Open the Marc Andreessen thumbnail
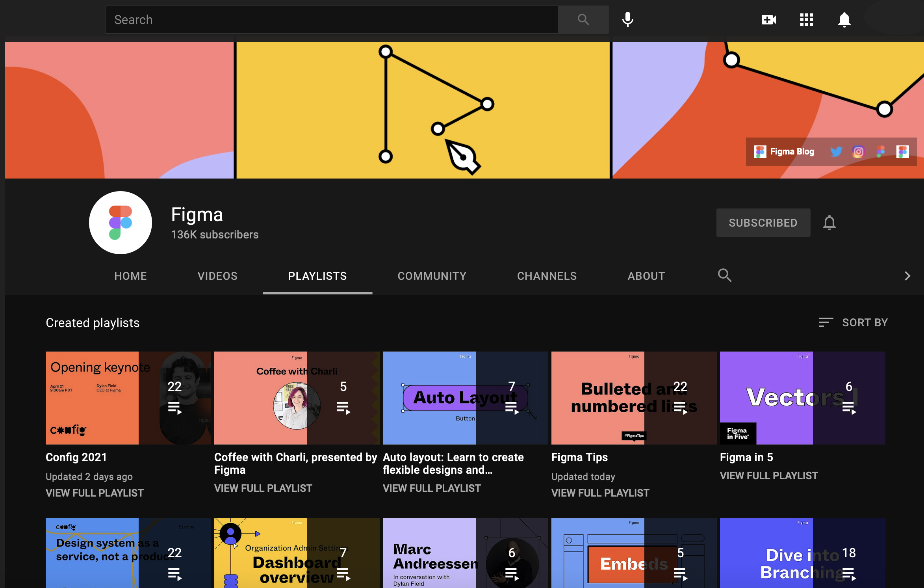The image size is (924, 588). (466, 553)
